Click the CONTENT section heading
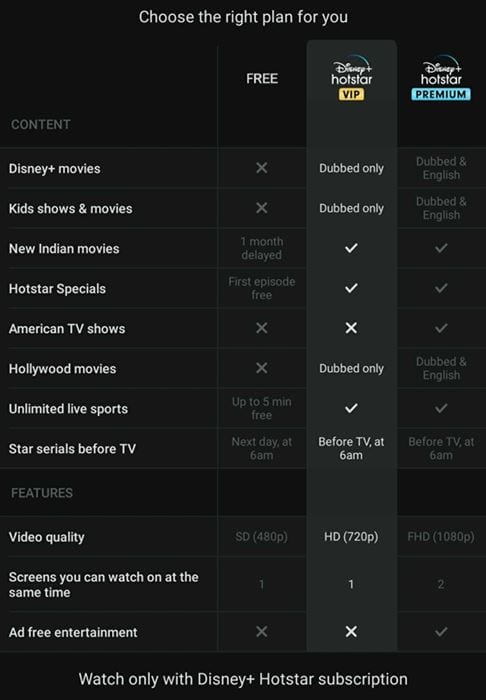Viewport: 486px width, 700px height. coord(41,125)
